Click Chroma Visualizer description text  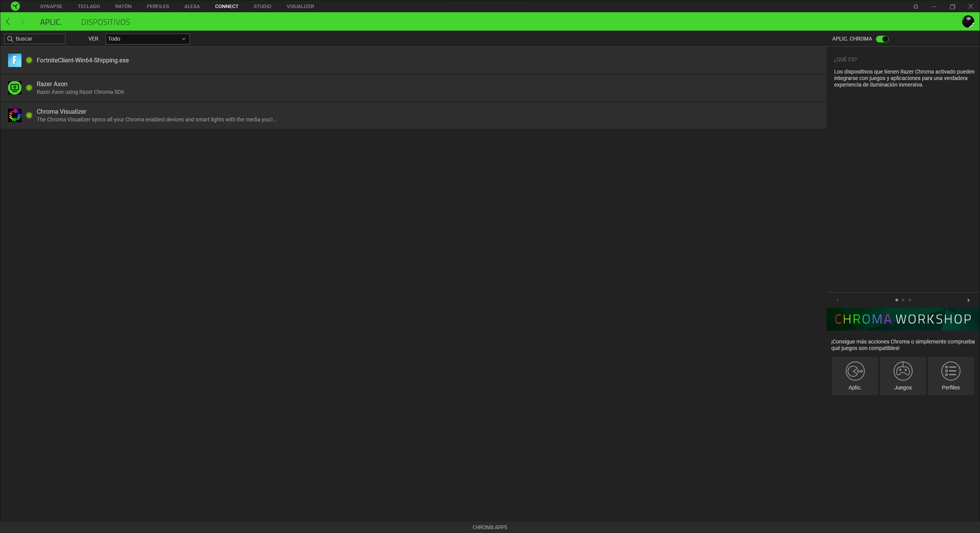pyautogui.click(x=157, y=119)
